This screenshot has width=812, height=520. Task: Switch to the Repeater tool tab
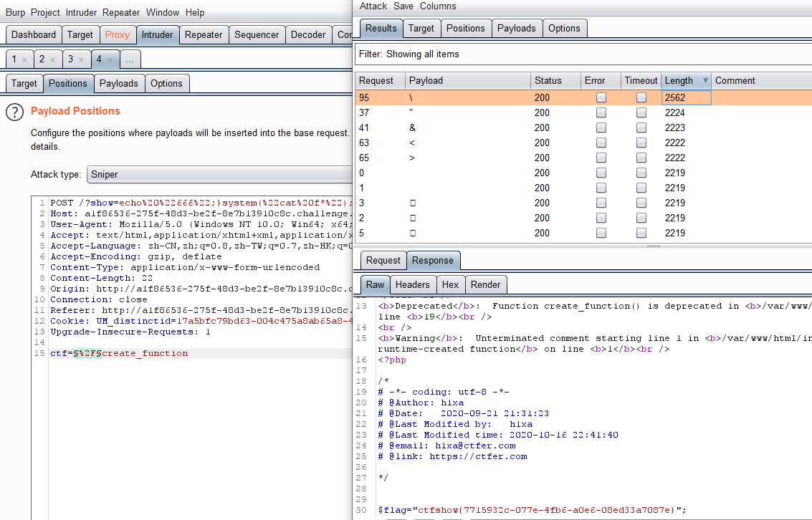click(x=204, y=34)
